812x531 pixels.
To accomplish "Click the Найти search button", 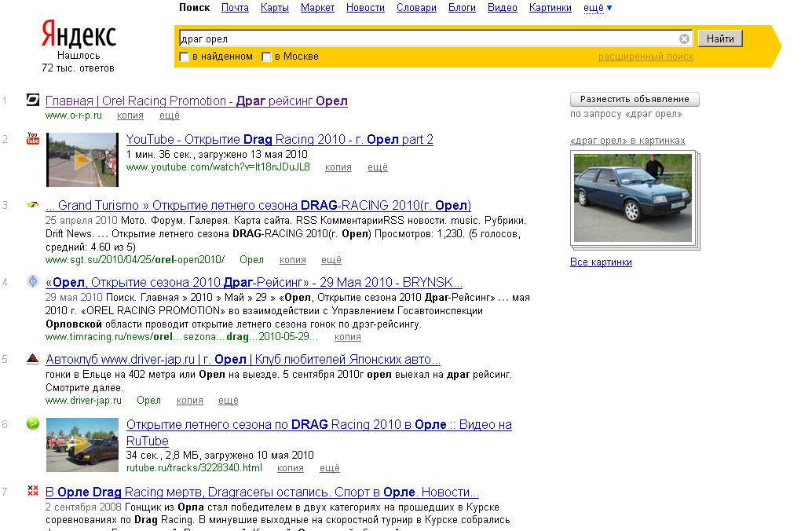I will (720, 38).
